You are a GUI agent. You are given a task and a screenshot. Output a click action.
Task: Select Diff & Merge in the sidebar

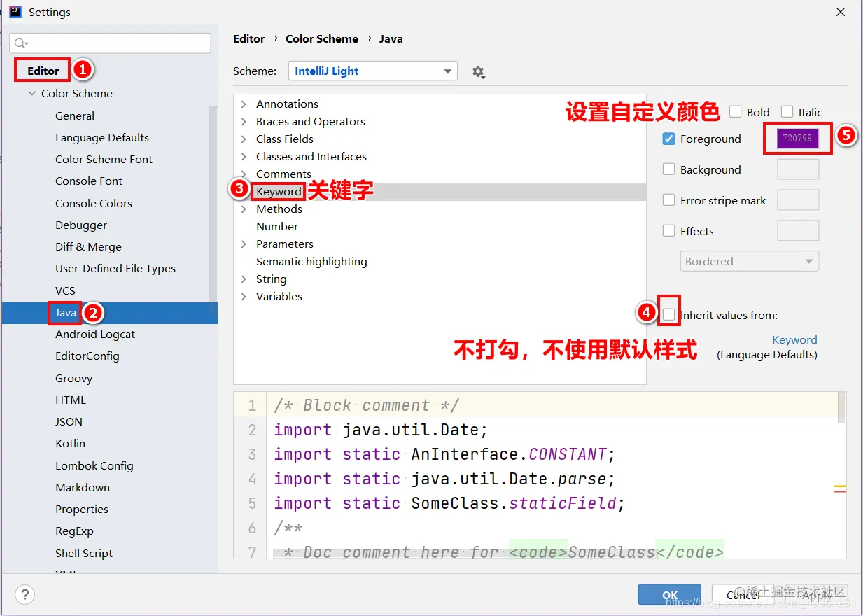pos(88,246)
